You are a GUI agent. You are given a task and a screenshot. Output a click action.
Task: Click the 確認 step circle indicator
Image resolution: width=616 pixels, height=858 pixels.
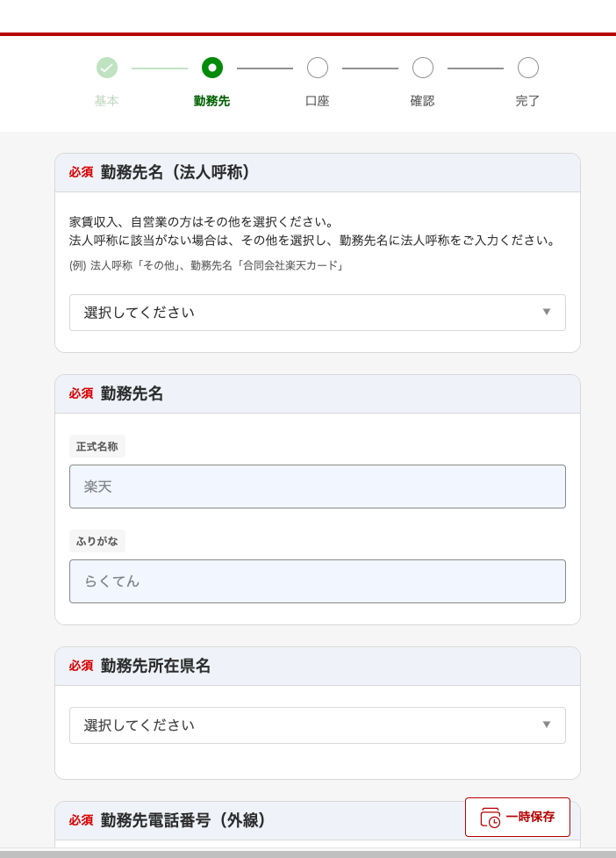pos(423,68)
